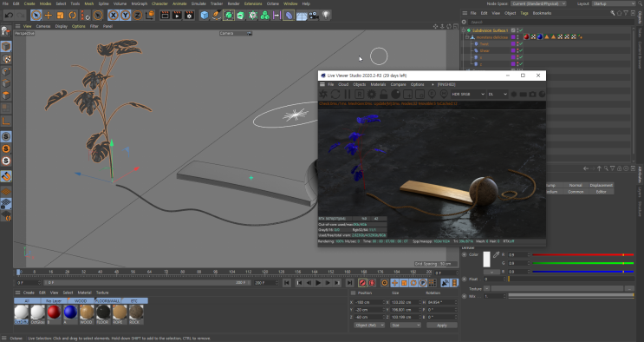Viewport: 644px width, 342px height.
Task: Pause rendering in Live Viewer
Action: (x=348, y=95)
